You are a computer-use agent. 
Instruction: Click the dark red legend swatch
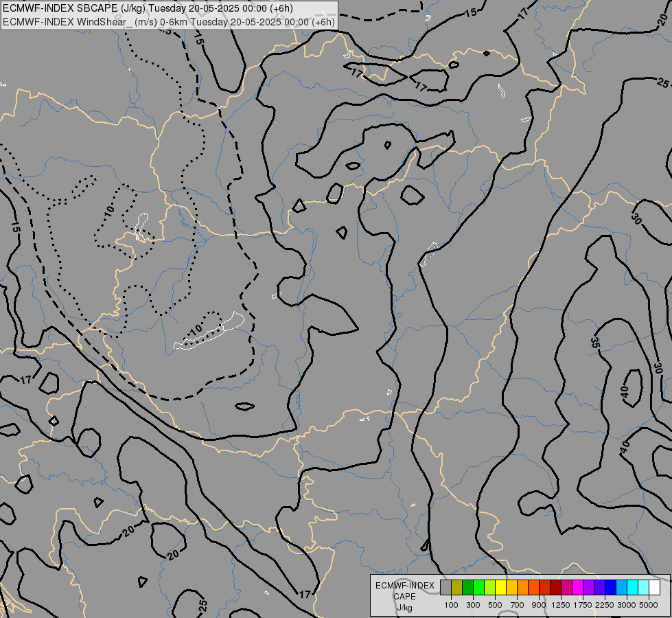(555, 587)
